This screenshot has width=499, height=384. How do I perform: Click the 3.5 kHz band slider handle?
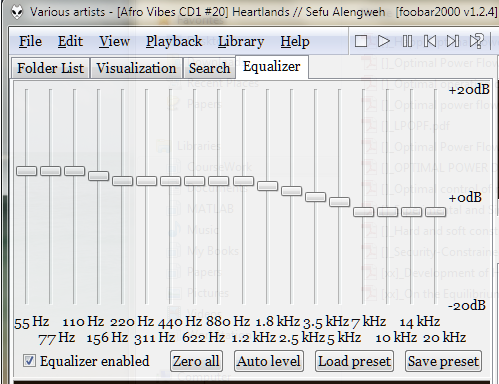[x=315, y=197]
